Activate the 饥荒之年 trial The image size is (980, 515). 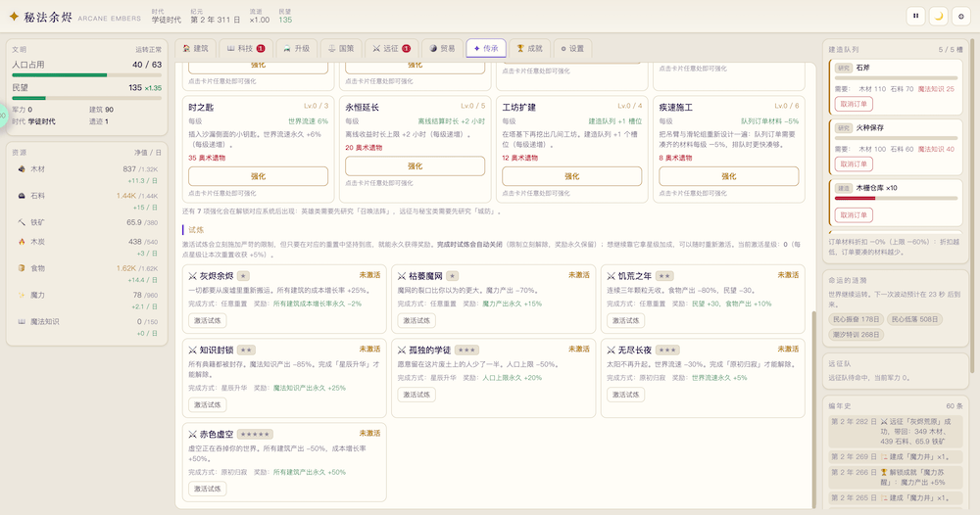coord(625,321)
